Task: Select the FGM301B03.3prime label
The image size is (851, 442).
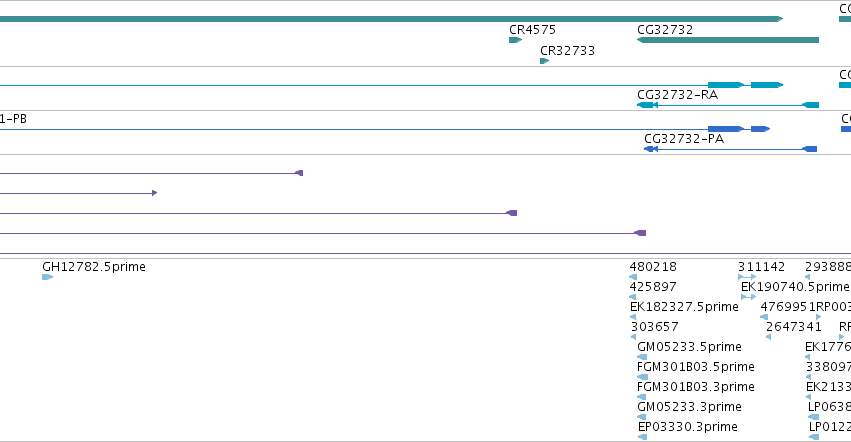Action: click(696, 387)
